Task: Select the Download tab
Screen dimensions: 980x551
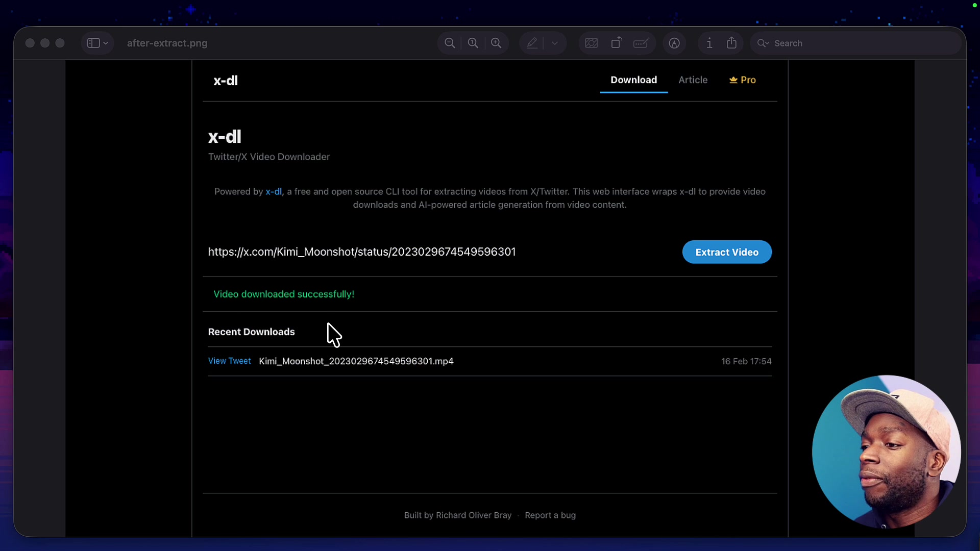Action: coord(633,80)
